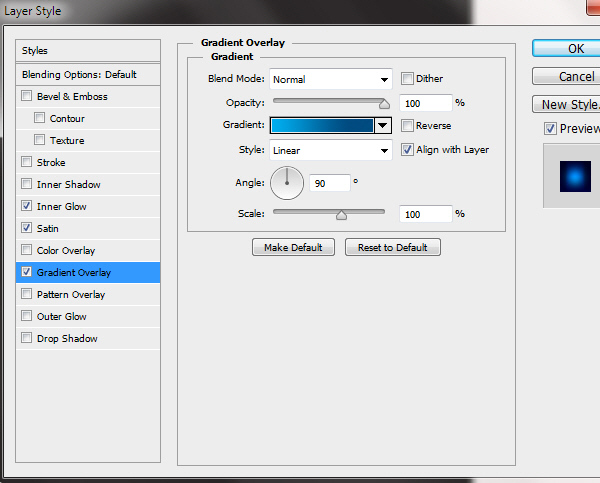The width and height of the screenshot is (600, 483).
Task: Enable the Bevel & Emboss effect checkbox
Action: [x=26, y=97]
